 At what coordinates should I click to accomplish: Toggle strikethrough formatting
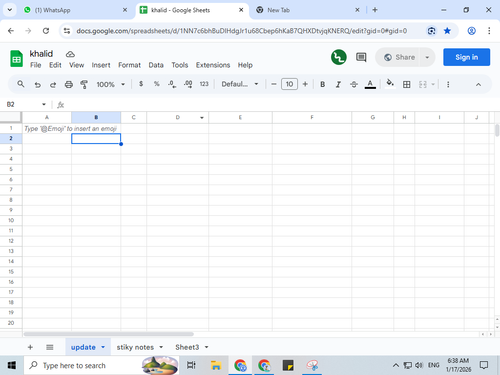354,84
